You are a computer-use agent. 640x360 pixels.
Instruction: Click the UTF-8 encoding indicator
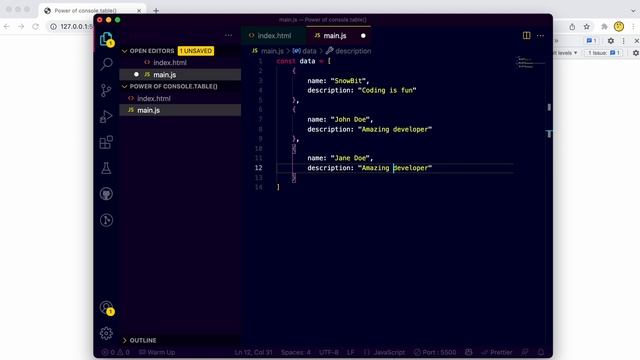pos(329,352)
